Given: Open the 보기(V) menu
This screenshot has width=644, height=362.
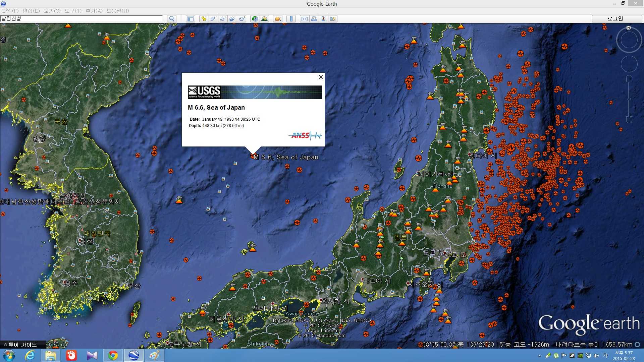Looking at the screenshot, I should [52, 11].
